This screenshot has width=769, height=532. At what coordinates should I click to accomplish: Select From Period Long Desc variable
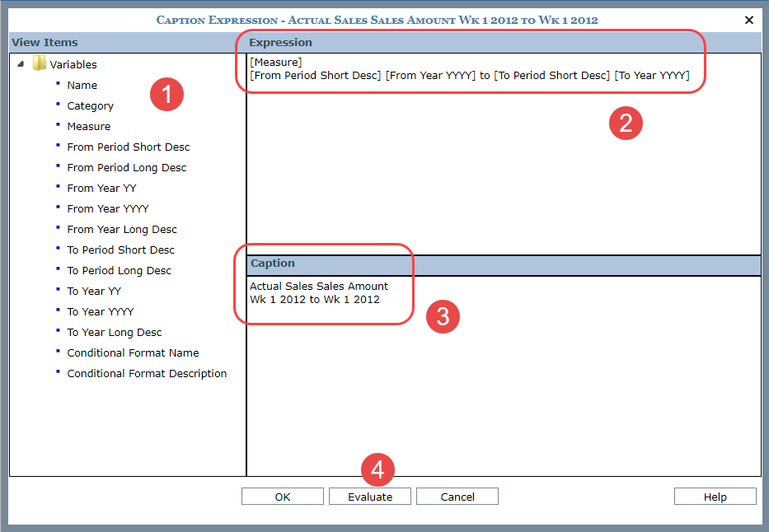tap(126, 167)
